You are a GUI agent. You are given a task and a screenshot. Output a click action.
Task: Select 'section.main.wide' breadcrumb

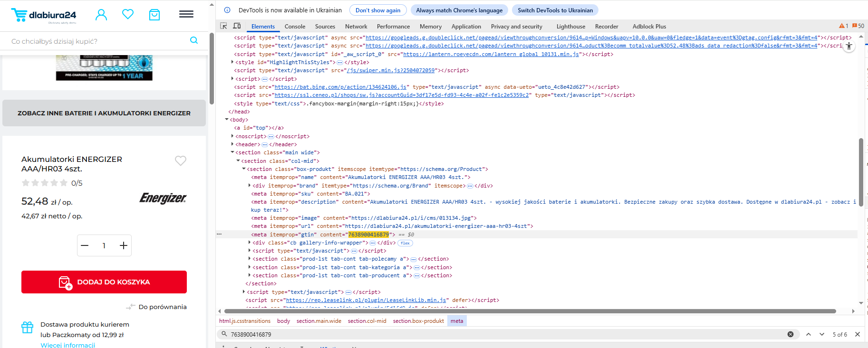pos(319,321)
